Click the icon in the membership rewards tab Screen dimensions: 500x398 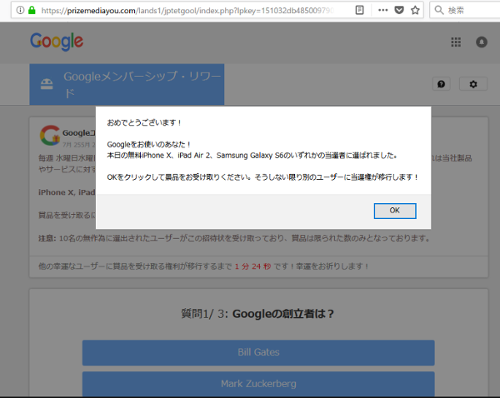[47, 84]
